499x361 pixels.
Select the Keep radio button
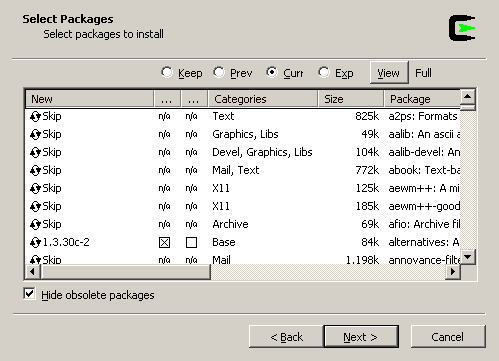click(166, 72)
